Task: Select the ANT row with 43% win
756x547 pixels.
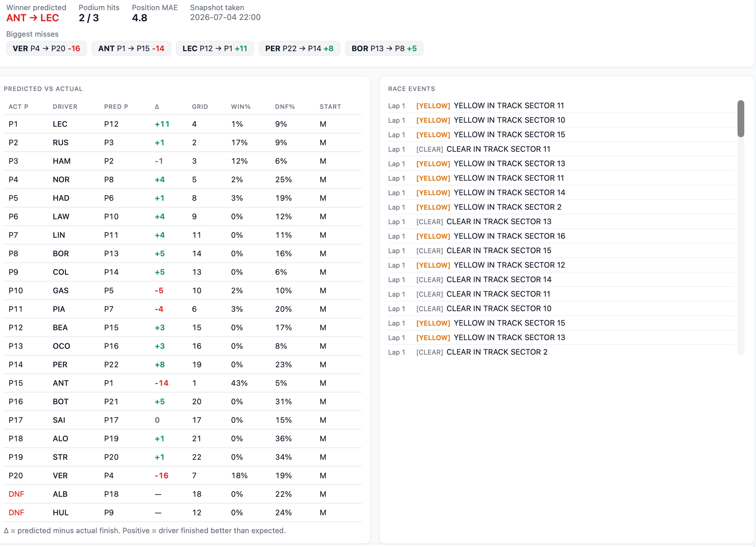Action: (x=183, y=383)
